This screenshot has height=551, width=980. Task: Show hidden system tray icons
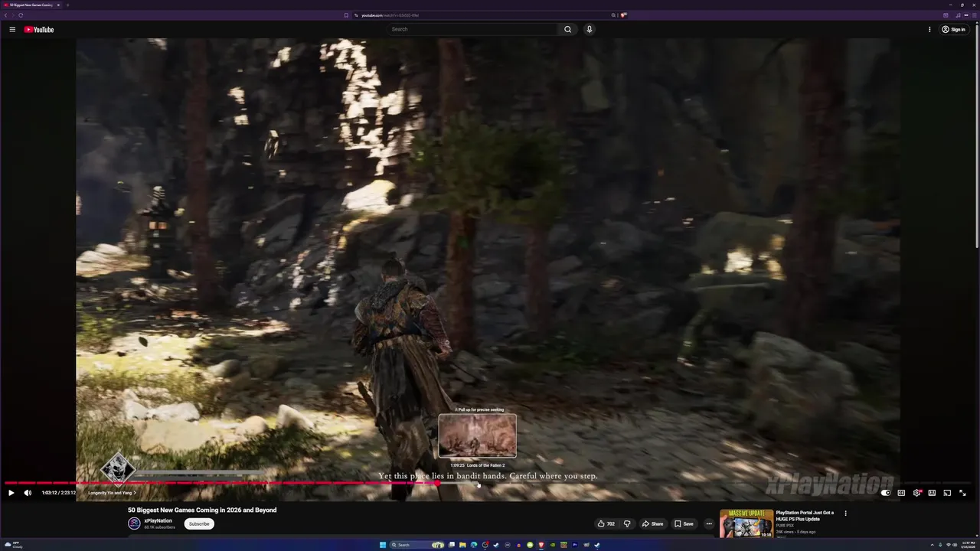tap(933, 545)
